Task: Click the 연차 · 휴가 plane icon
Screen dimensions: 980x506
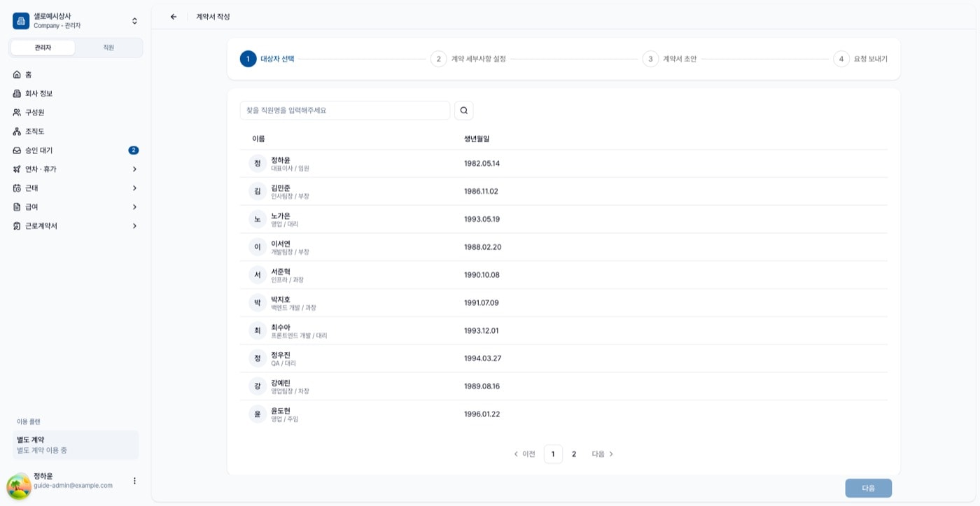Action: (17, 169)
